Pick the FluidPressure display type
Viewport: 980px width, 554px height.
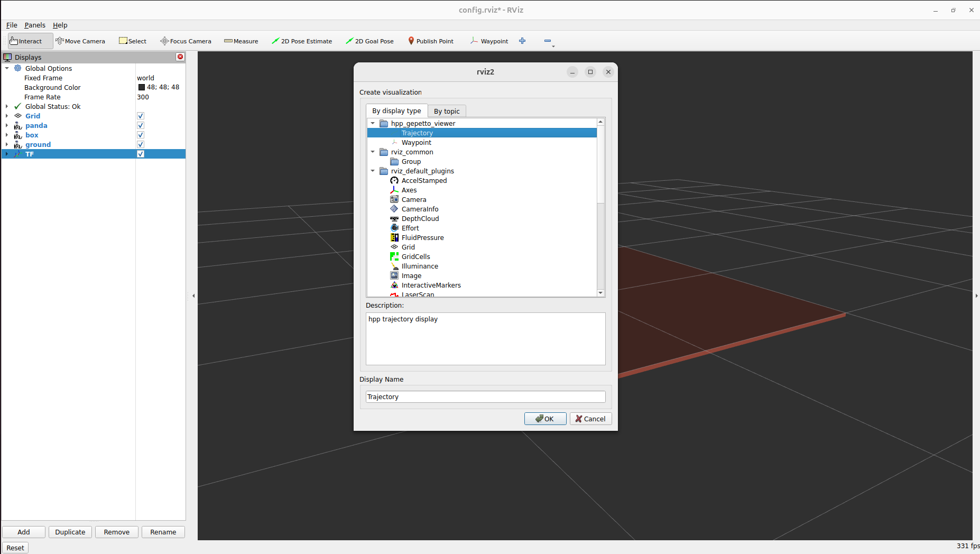coord(422,238)
